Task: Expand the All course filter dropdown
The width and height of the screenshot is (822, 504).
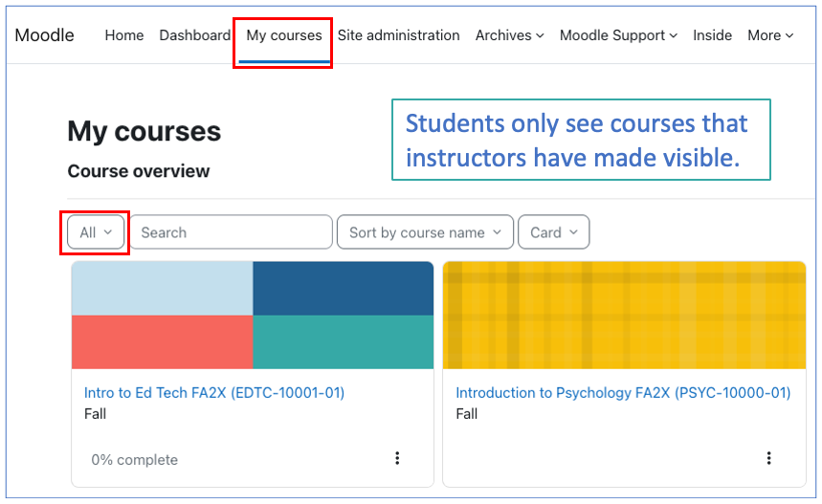Action: click(x=96, y=232)
